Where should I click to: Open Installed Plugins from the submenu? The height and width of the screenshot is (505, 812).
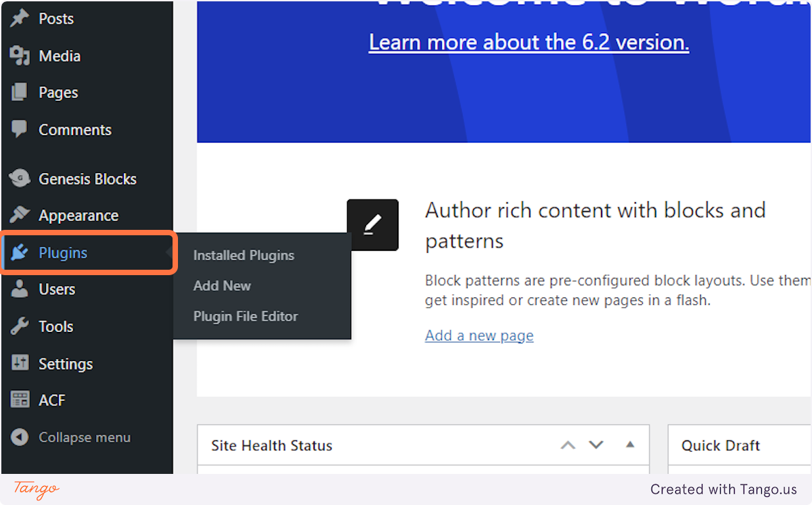tap(244, 256)
